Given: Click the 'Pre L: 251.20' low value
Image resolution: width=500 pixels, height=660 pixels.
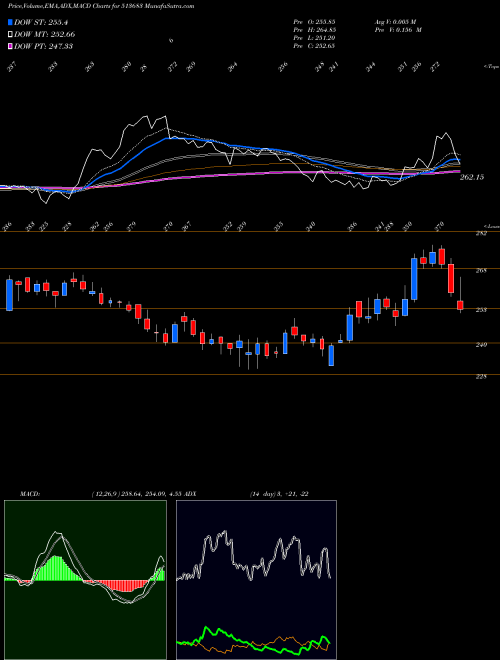Looking at the screenshot, I should (314, 38).
